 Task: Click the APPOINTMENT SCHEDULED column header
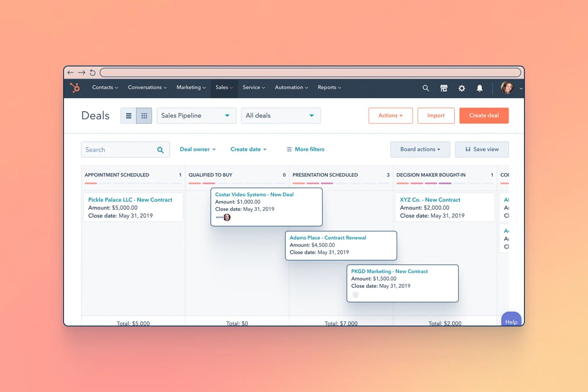(117, 175)
